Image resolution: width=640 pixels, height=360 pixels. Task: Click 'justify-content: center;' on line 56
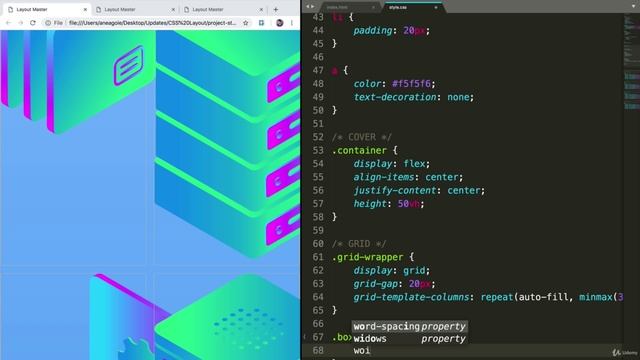pos(419,190)
